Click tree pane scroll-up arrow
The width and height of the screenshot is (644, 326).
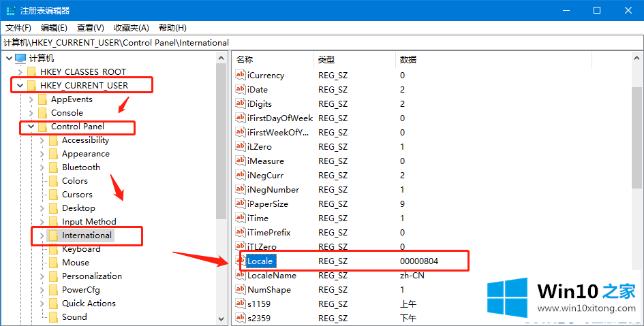pos(221,59)
